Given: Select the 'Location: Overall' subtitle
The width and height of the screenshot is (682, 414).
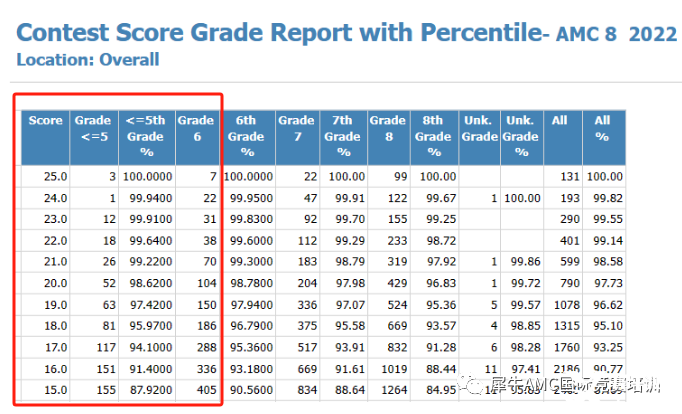Looking at the screenshot, I should 88,60.
